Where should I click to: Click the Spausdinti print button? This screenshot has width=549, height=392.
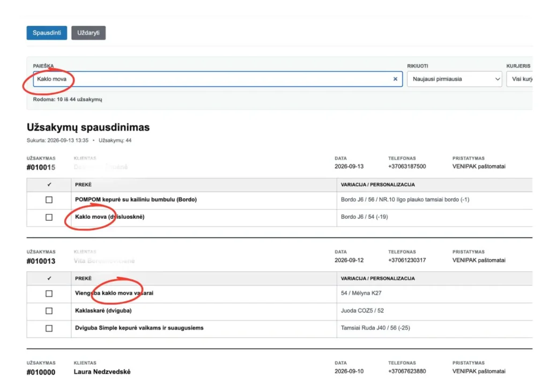47,33
